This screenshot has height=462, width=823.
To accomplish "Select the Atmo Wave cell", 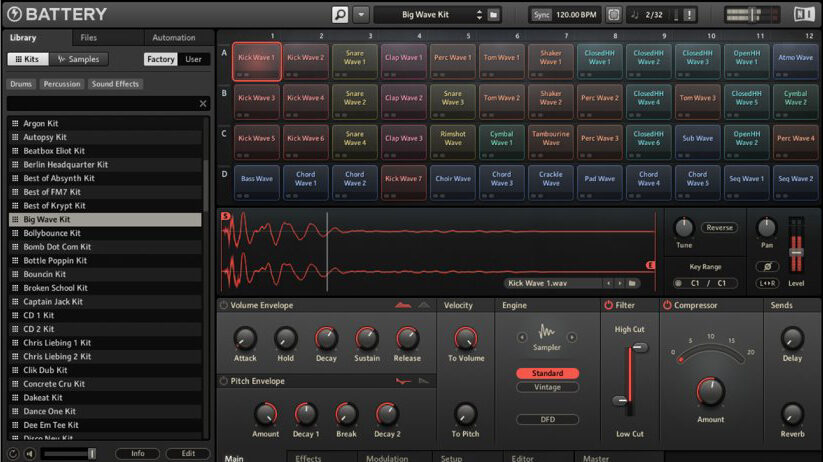I will 795,61.
